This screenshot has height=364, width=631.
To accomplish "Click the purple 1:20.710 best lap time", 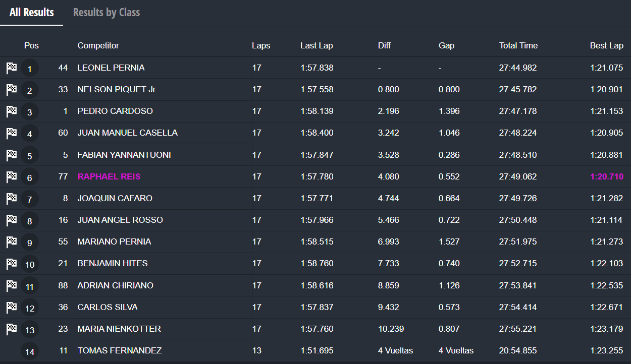I will [606, 176].
